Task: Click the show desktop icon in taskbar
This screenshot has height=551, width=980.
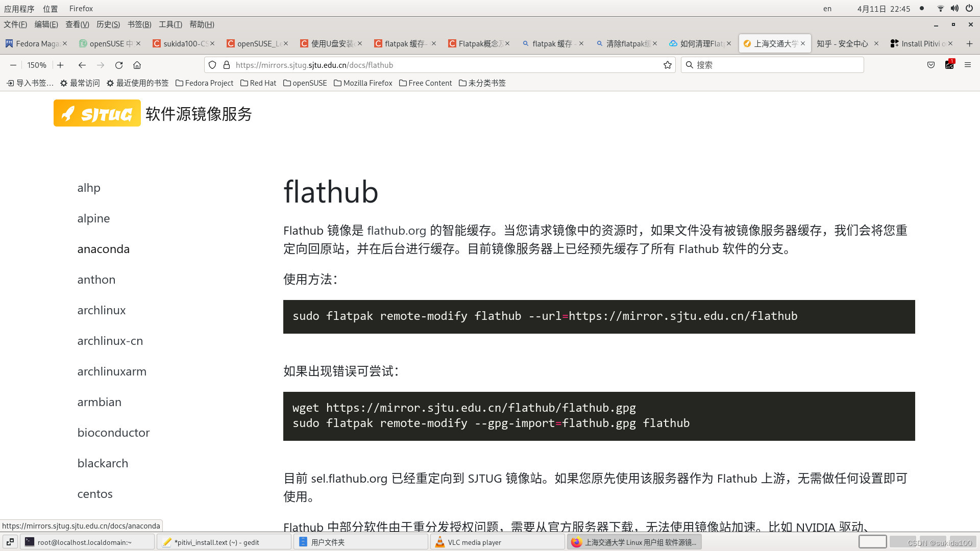Action: pyautogui.click(x=10, y=542)
